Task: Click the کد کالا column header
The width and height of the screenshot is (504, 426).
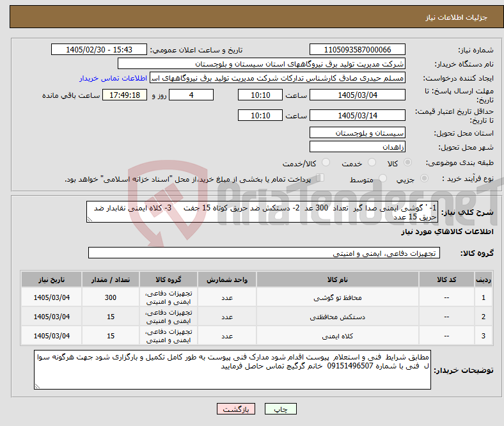Action: 446,280
